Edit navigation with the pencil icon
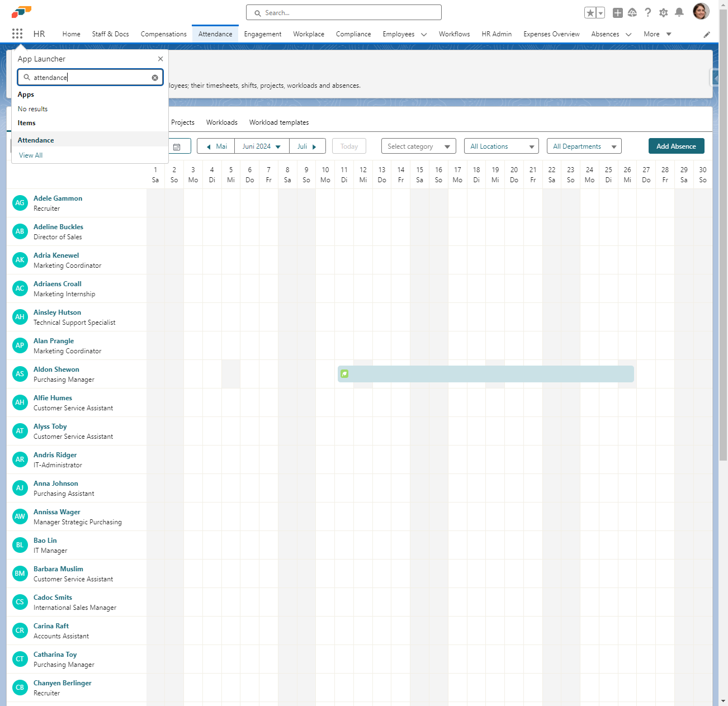 tap(707, 35)
